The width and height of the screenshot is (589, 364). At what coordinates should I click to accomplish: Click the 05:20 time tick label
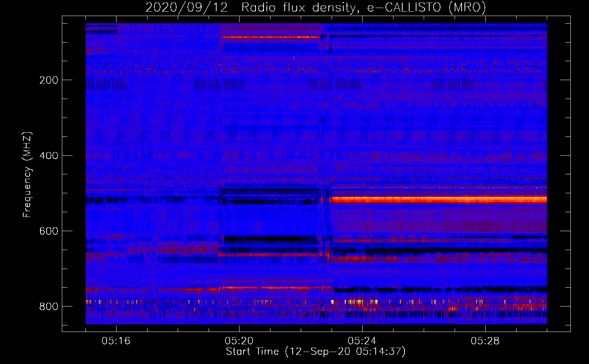point(239,341)
